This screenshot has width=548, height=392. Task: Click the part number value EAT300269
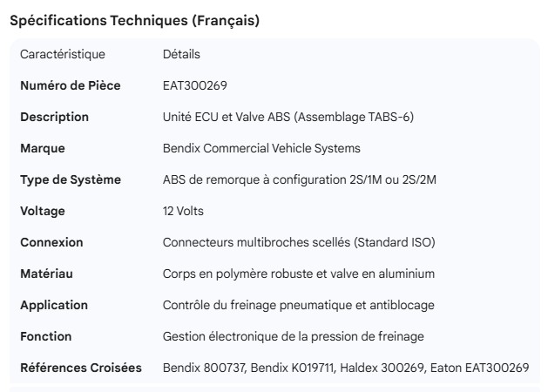pyautogui.click(x=195, y=85)
